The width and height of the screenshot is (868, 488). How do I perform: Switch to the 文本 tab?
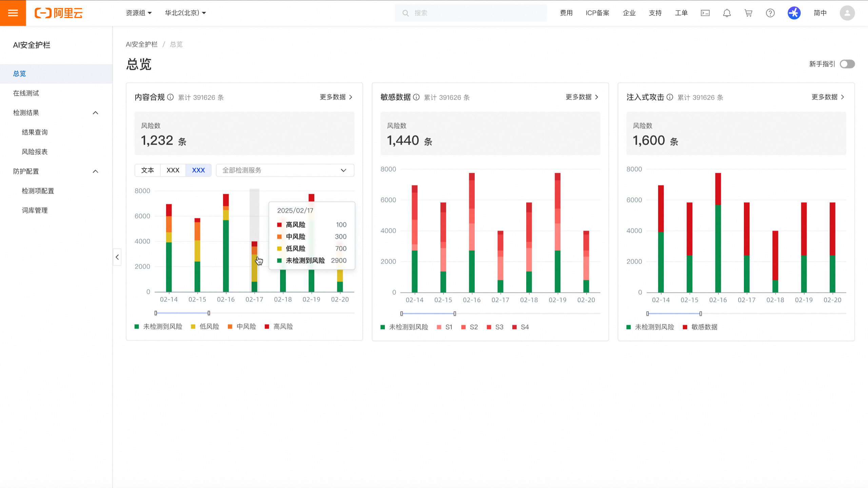point(147,170)
